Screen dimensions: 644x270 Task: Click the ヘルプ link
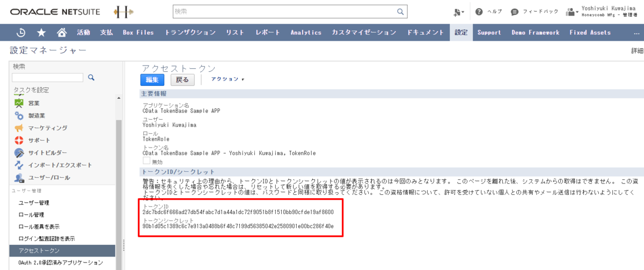[x=494, y=12]
